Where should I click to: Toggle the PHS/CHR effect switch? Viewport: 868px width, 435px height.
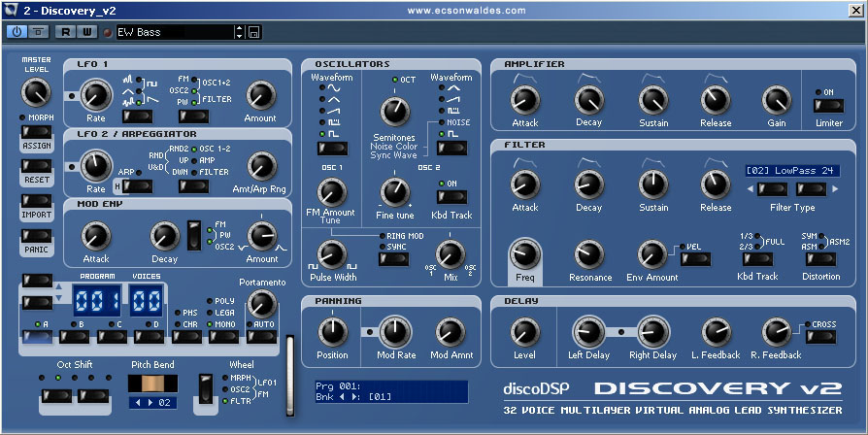point(186,337)
